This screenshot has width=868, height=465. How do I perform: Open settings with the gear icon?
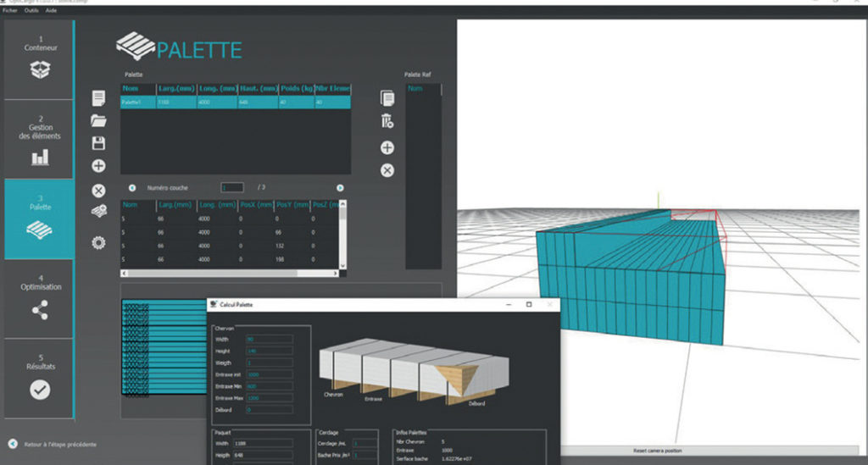[x=98, y=243]
